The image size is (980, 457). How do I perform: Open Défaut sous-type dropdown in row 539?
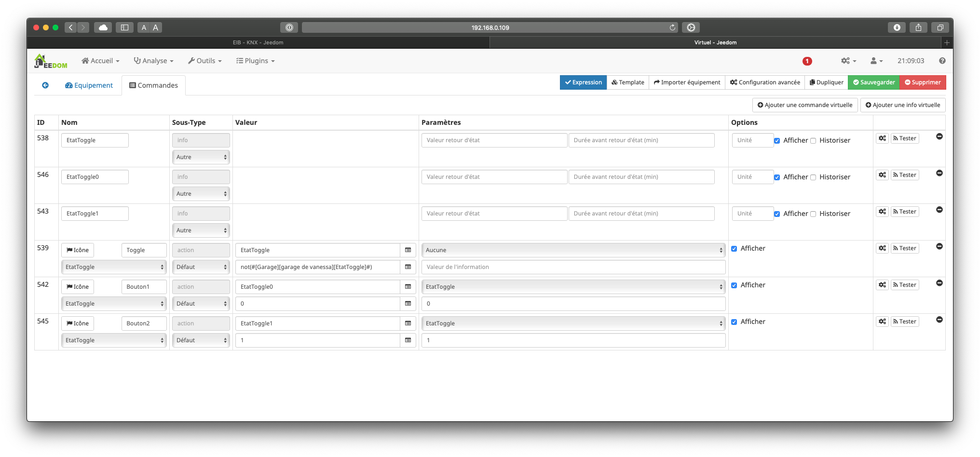coord(201,267)
